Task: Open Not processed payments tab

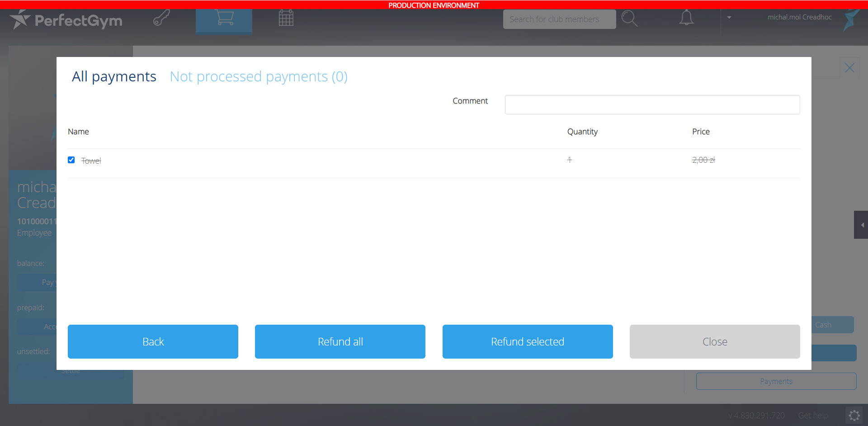Action: pyautogui.click(x=259, y=76)
